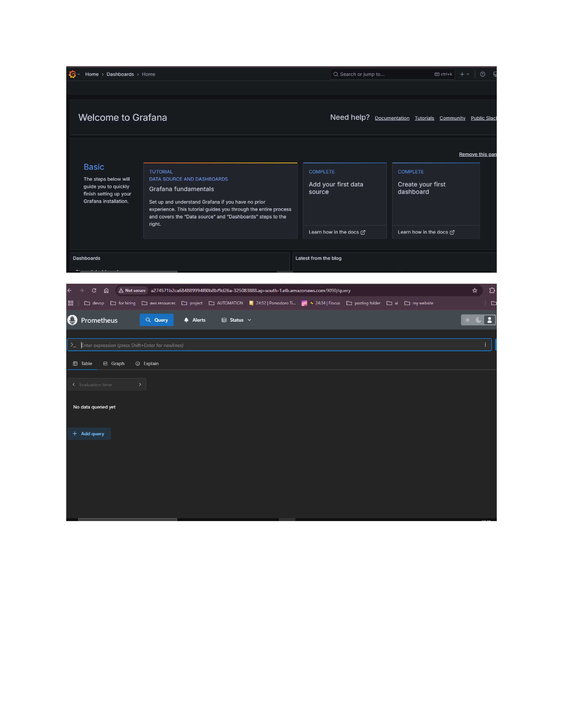Click external link icon on dashboard card
563x728 pixels.
coord(452,232)
